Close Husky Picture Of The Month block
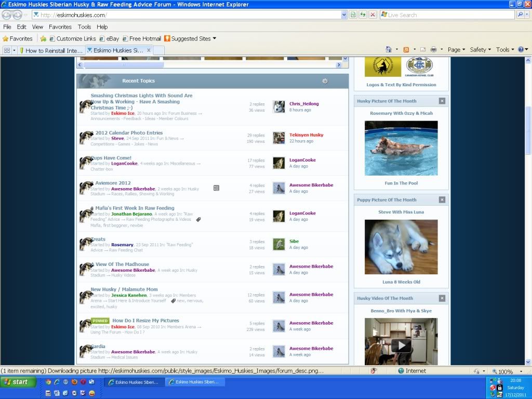532x399 pixels. (442, 101)
